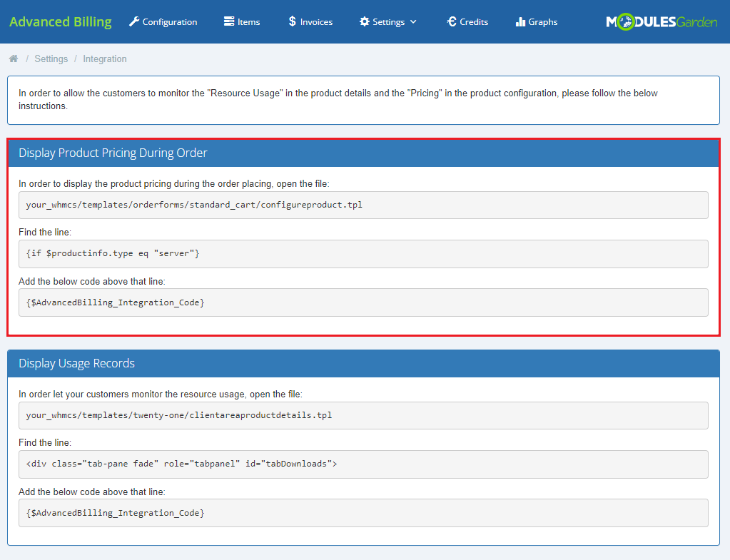
Task: Click the clientareaproductdetails.tpl file path box
Action: pyautogui.click(x=363, y=415)
